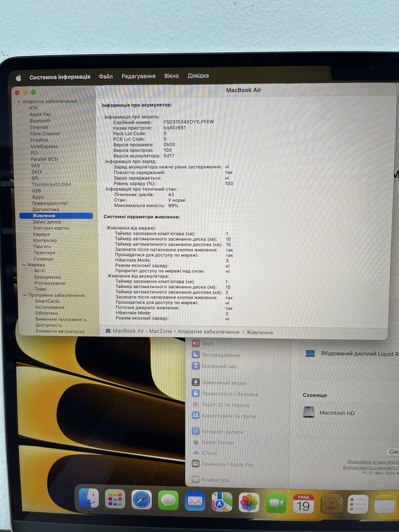This screenshot has height=532, width=399.
Task: Select Пам'ять in the sidebar
Action: pos(42,246)
